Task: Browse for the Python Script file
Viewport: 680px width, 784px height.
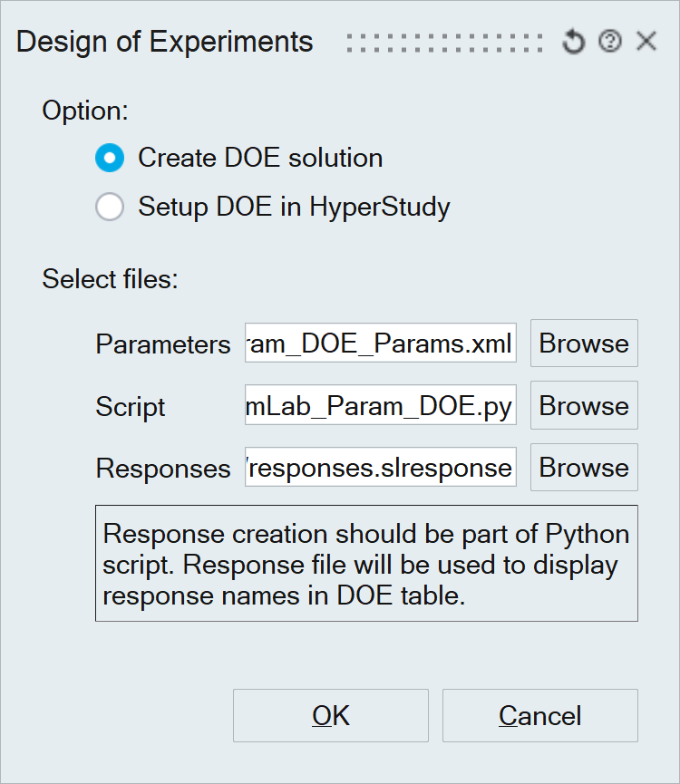Action: [x=584, y=406]
